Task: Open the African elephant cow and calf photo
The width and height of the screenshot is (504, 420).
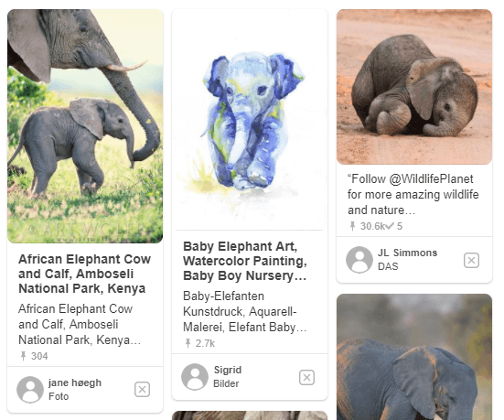Action: [x=85, y=126]
